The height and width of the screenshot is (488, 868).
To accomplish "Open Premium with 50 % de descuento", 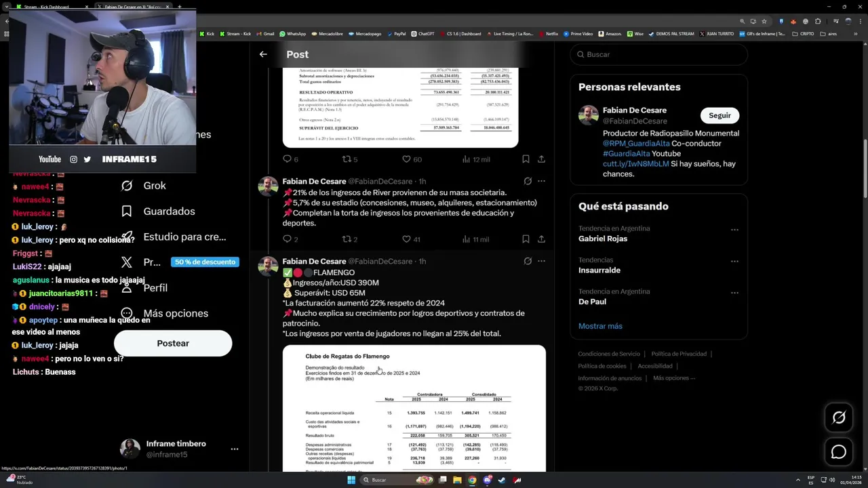I will 179,262.
